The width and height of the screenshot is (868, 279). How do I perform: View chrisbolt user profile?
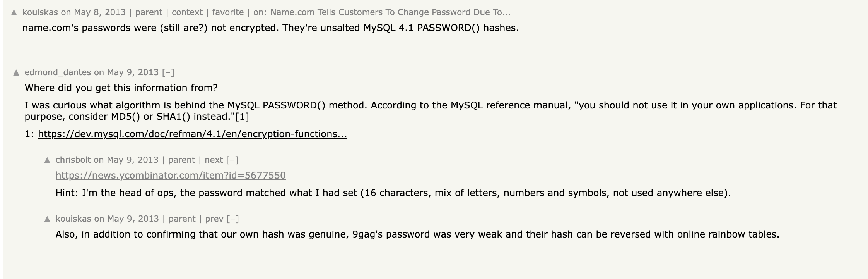[73, 160]
